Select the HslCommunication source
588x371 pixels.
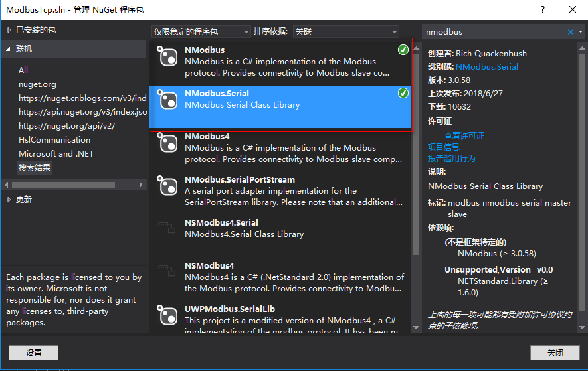54,140
